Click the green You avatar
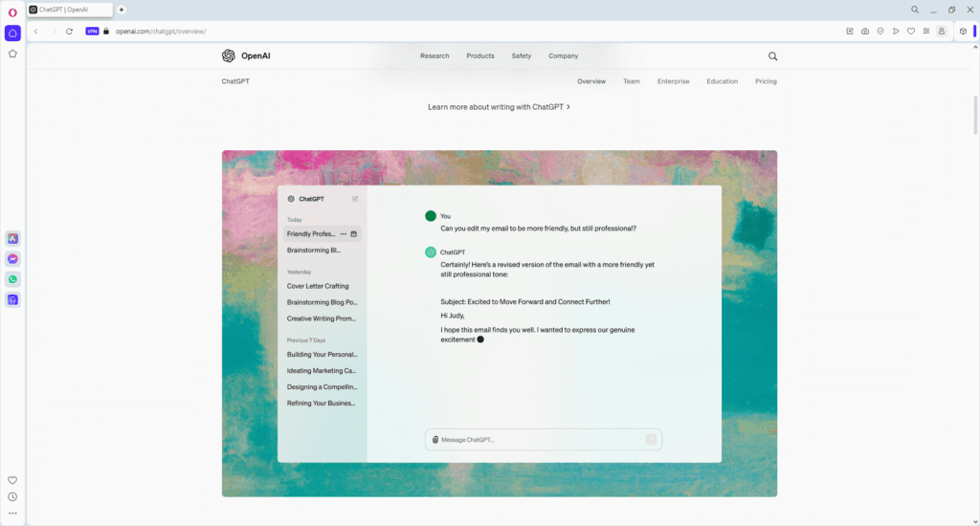Image resolution: width=980 pixels, height=526 pixels. (x=431, y=216)
